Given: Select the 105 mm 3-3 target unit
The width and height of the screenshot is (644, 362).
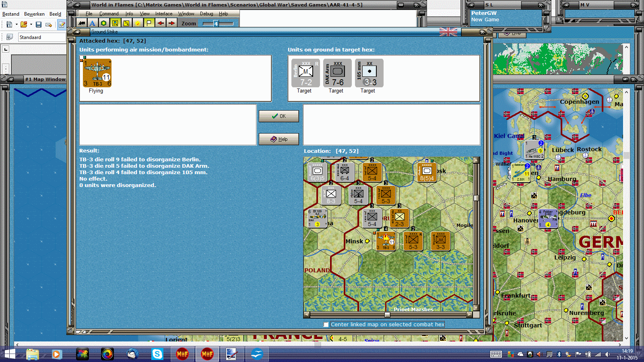Looking at the screenshot, I should click(369, 73).
